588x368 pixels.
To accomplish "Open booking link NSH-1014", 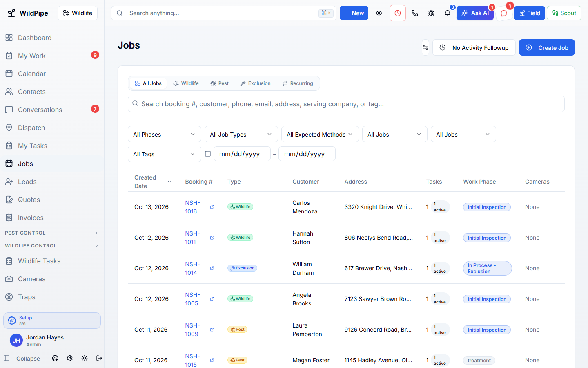I will point(192,268).
